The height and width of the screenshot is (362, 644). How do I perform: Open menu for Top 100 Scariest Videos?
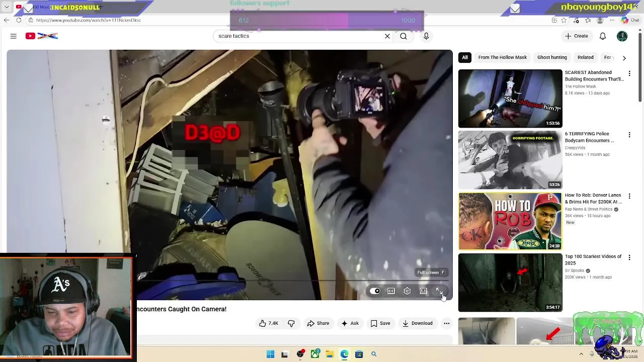coord(629,257)
